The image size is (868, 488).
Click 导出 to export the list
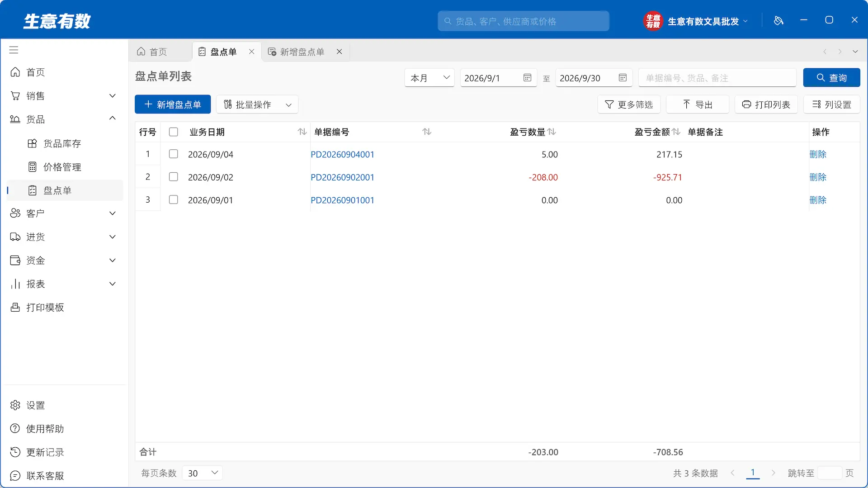tap(698, 104)
